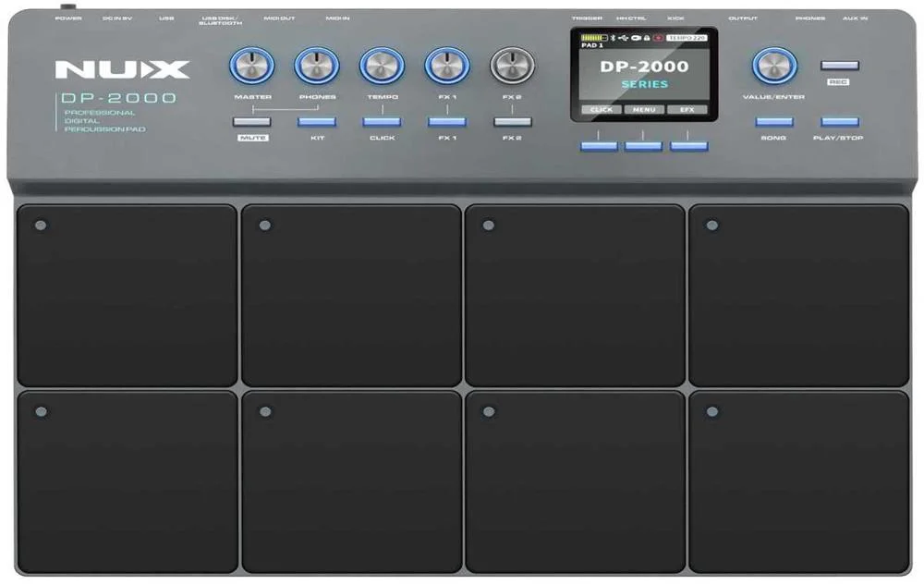Tap the KIT button
924x585 pixels.
coord(317,122)
